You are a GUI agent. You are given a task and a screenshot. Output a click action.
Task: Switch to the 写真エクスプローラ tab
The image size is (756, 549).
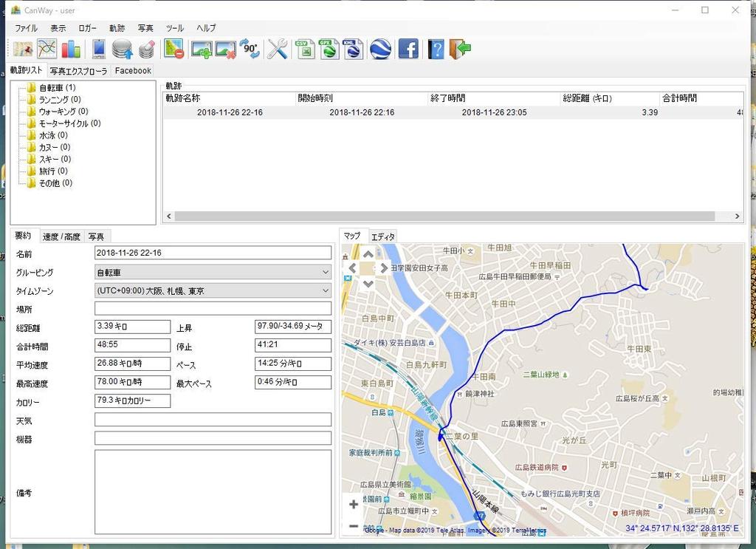pyautogui.click(x=78, y=71)
